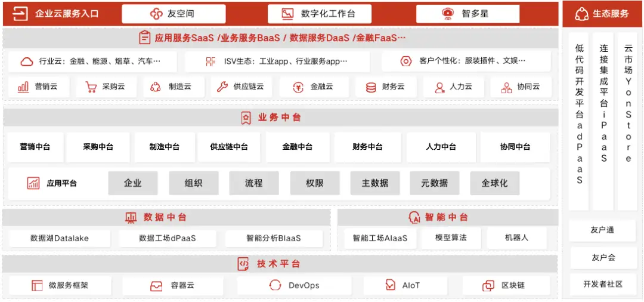Viewport: 644px width, 302px height.
Task: Select the 人力中台 box
Action: tap(441, 147)
